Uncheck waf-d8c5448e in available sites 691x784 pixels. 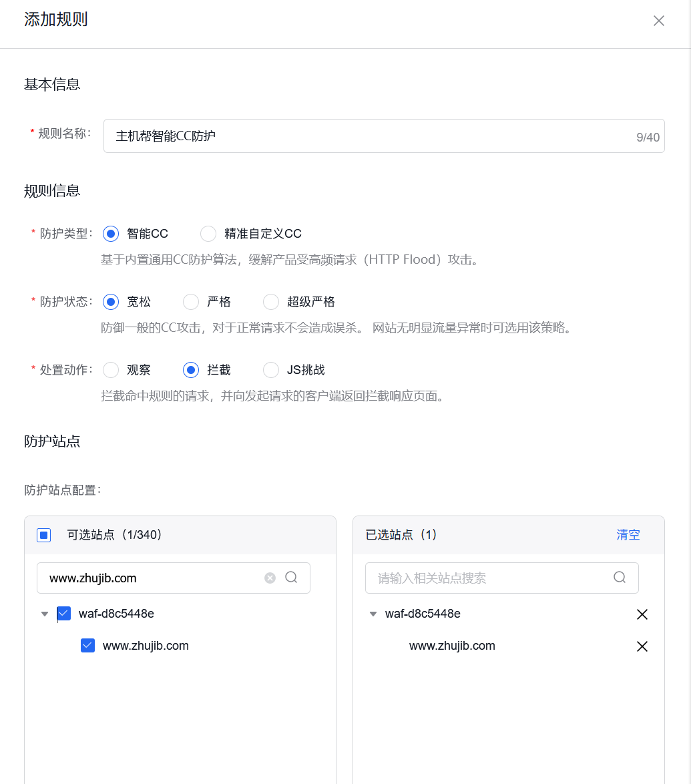pos(64,614)
